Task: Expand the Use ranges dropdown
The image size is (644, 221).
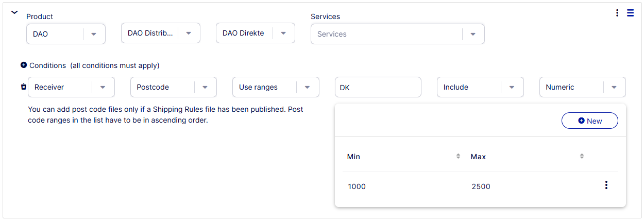Action: point(307,87)
